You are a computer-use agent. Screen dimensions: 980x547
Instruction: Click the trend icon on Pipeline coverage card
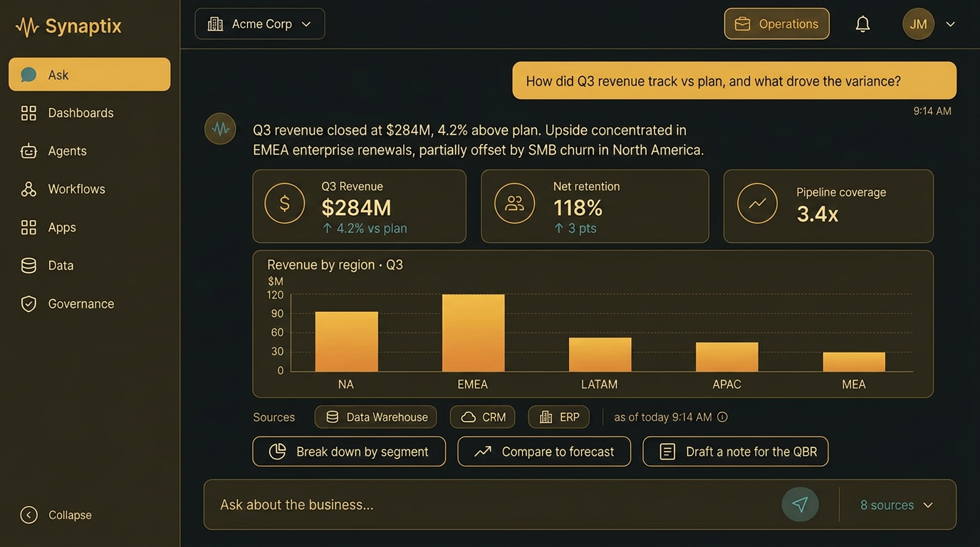pyautogui.click(x=757, y=204)
